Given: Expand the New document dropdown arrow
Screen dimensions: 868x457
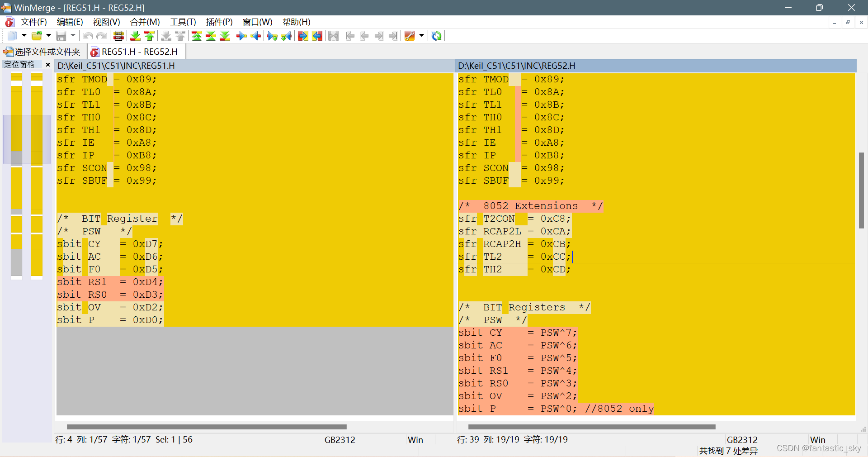Looking at the screenshot, I should (24, 36).
